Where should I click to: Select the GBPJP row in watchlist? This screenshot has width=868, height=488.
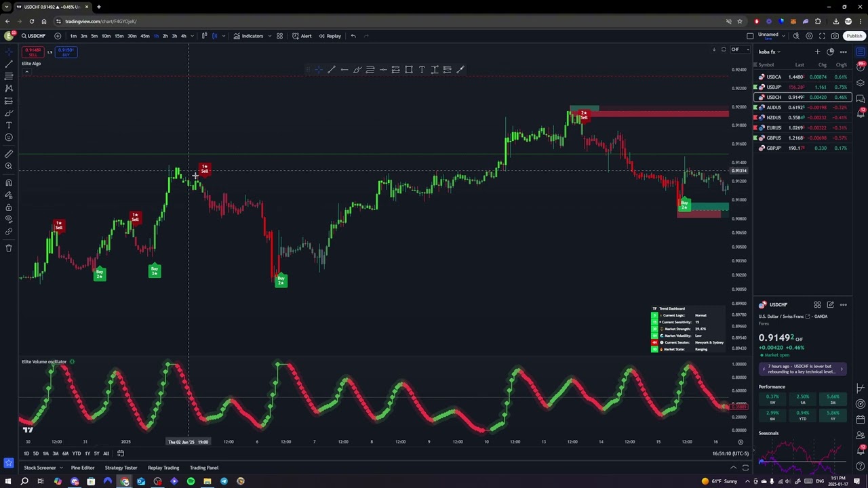pyautogui.click(x=803, y=148)
